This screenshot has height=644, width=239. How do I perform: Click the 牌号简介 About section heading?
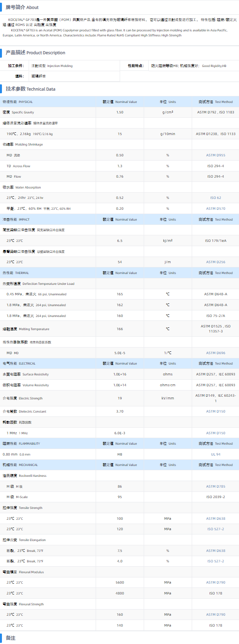point(22,7)
